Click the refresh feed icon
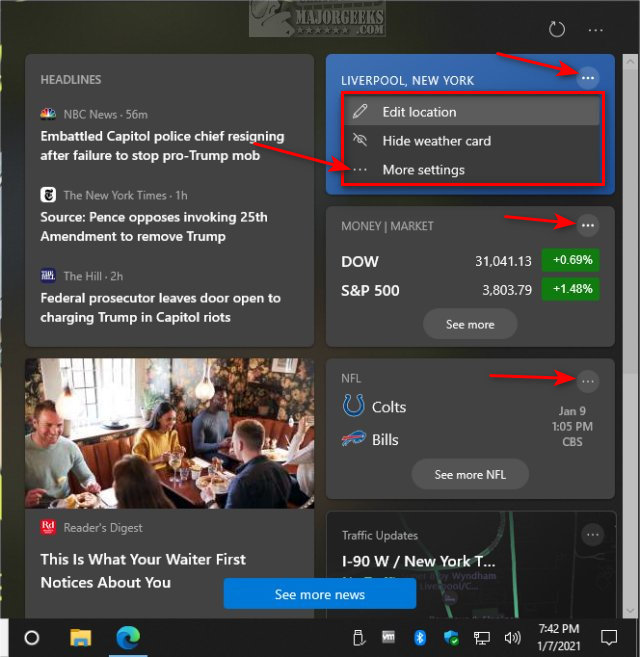 pyautogui.click(x=557, y=29)
